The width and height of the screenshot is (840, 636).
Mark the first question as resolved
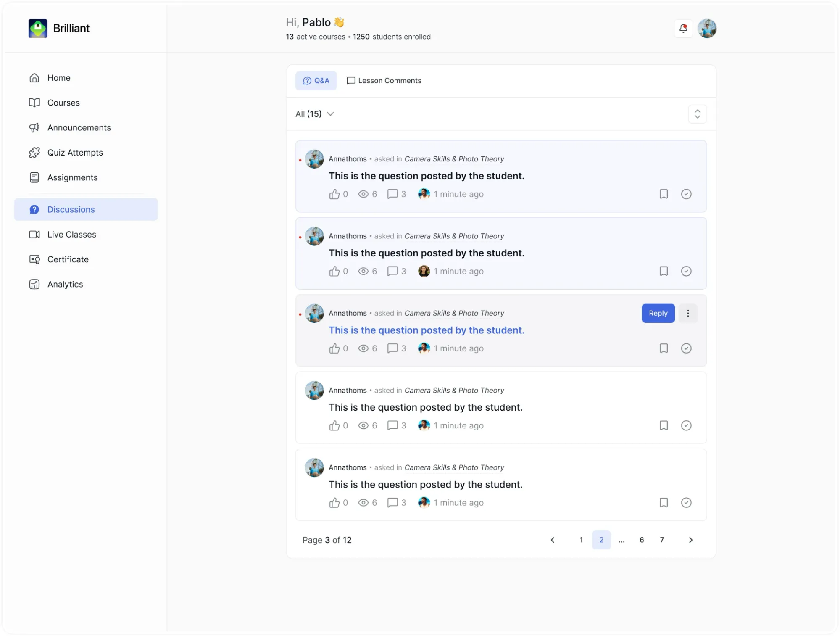coord(686,194)
